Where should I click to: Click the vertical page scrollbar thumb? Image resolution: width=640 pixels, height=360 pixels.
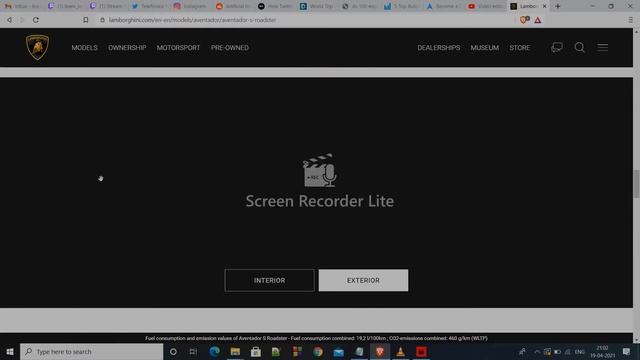(x=636, y=184)
